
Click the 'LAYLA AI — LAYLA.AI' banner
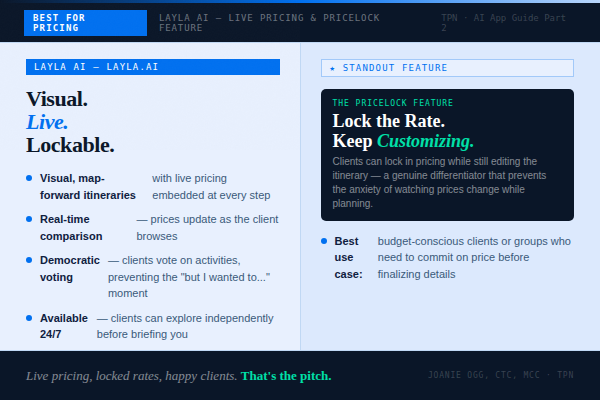[x=153, y=67]
